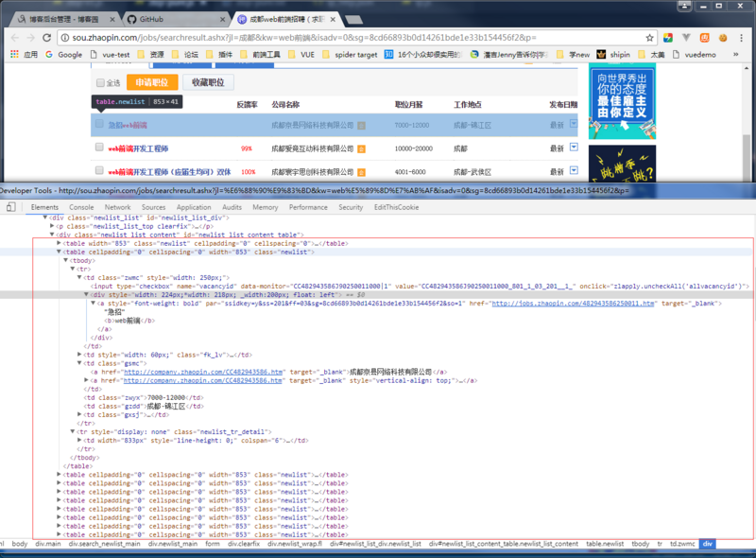
Task: Expand the td class gxsj node
Action: pos(79,414)
